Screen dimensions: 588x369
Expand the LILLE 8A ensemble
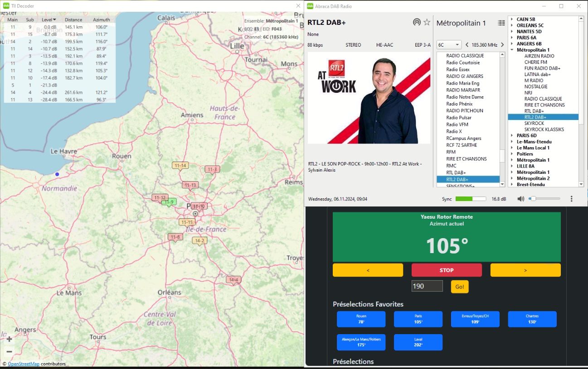[511, 166]
